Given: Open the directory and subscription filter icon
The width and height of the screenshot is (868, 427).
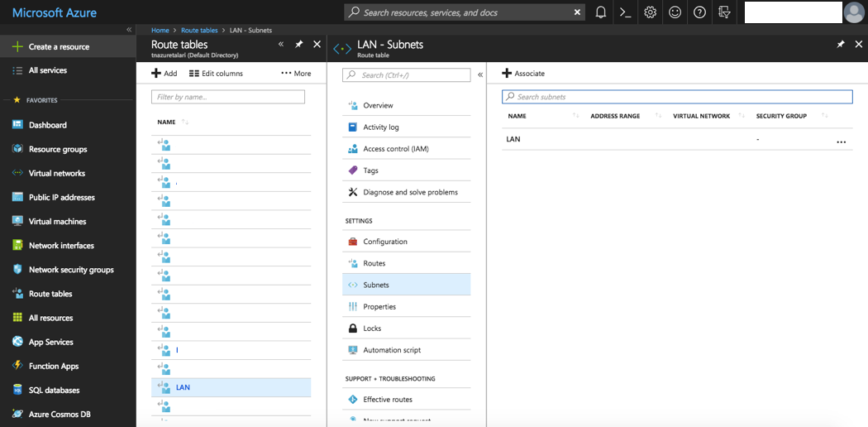Looking at the screenshot, I should pyautogui.click(x=725, y=12).
